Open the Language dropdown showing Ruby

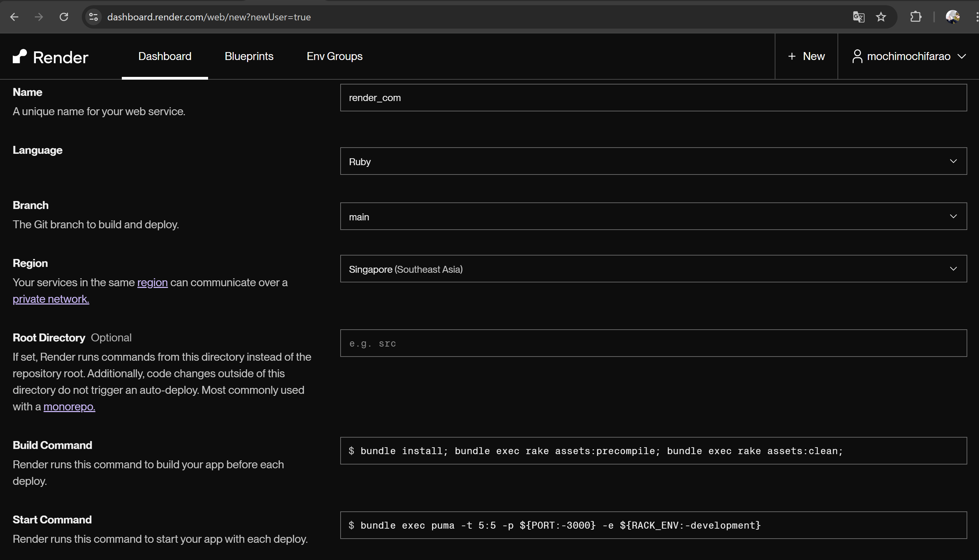coord(953,161)
